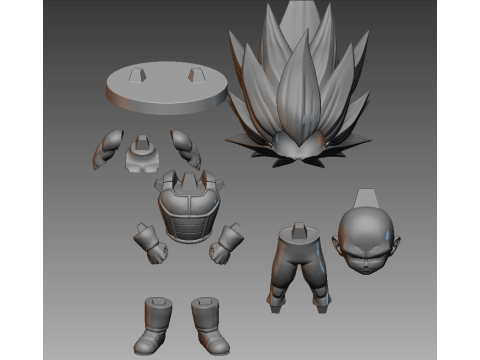The height and width of the screenshot is (360, 480).
Task: Select the round display base part
Action: pyautogui.click(x=167, y=88)
